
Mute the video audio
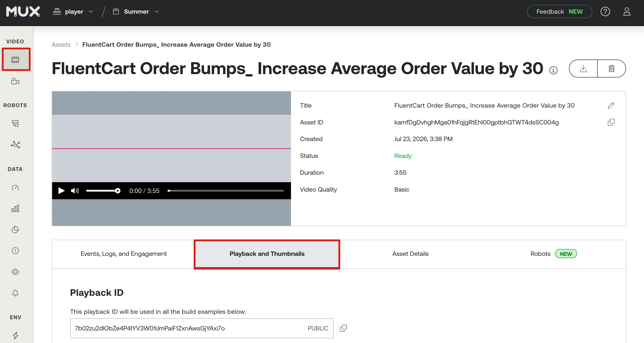click(75, 191)
